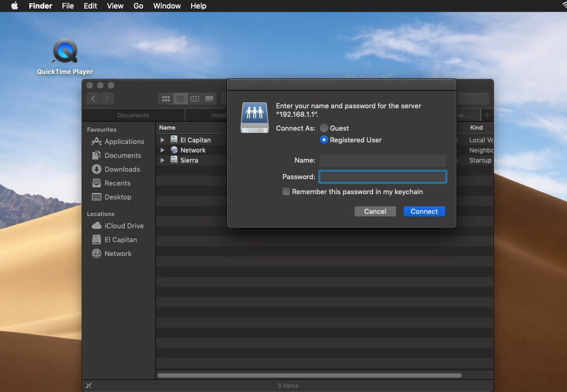Select the Guest radio button
The width and height of the screenshot is (567, 392).
pyautogui.click(x=324, y=128)
